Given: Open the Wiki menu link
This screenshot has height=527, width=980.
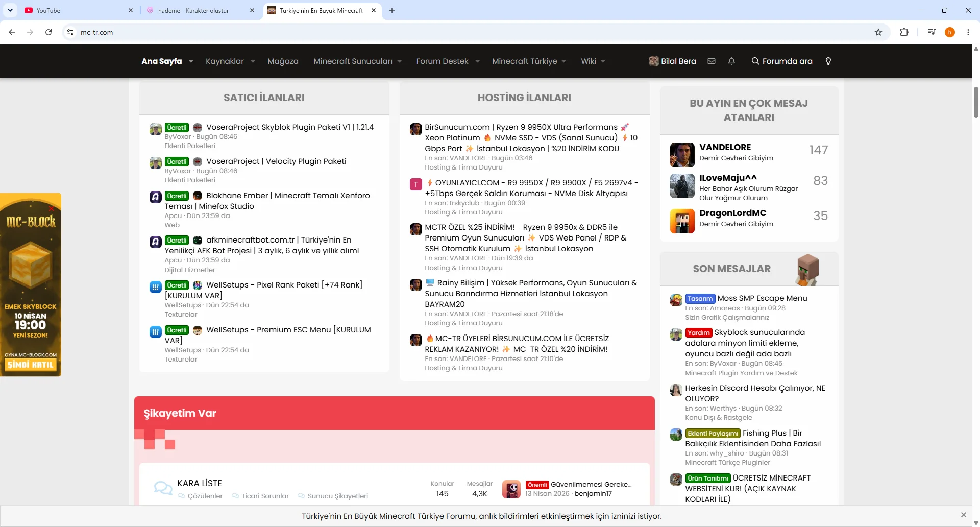Looking at the screenshot, I should click(589, 61).
